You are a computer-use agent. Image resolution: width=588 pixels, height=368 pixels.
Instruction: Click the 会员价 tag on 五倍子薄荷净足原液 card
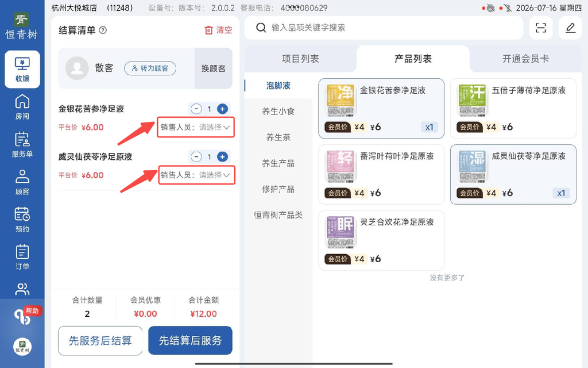pyautogui.click(x=470, y=127)
